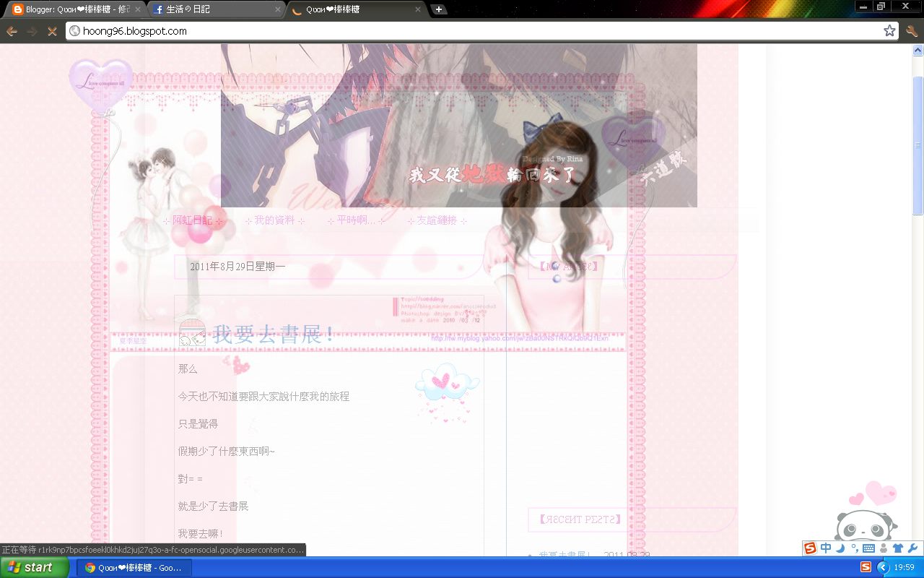This screenshot has width=924, height=578.
Task: Click Chrome taskbar button Qoan❤棒棒糖
Action: point(134,567)
